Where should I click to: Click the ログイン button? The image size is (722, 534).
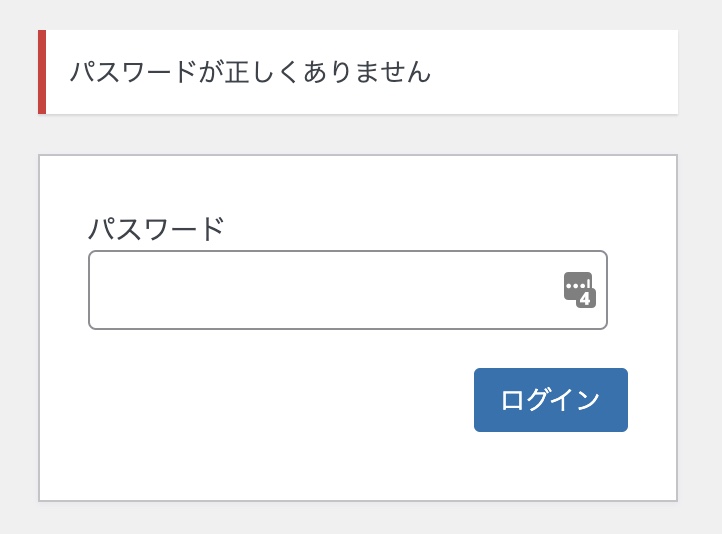click(x=551, y=400)
